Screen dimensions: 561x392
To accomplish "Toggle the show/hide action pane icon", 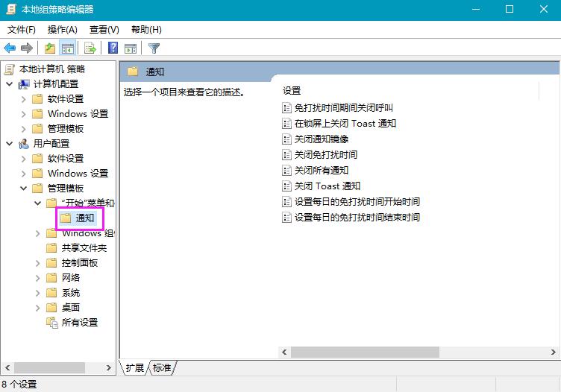I will pos(131,48).
